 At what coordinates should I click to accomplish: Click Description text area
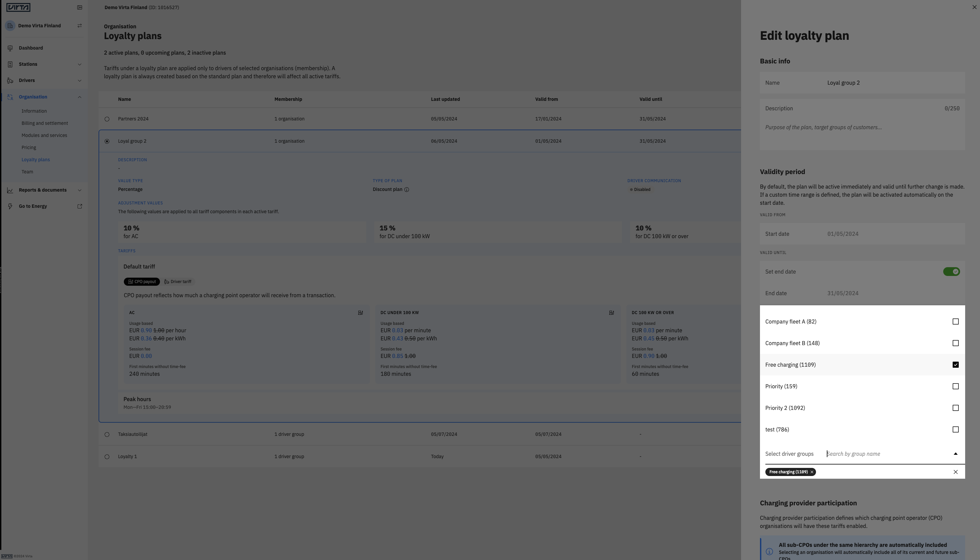[x=862, y=124]
